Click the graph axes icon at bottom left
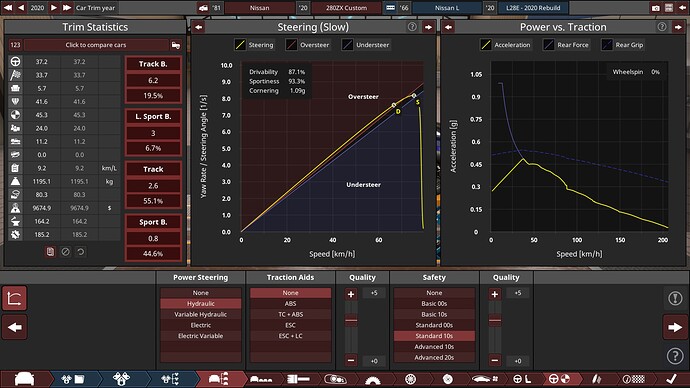 click(15, 299)
